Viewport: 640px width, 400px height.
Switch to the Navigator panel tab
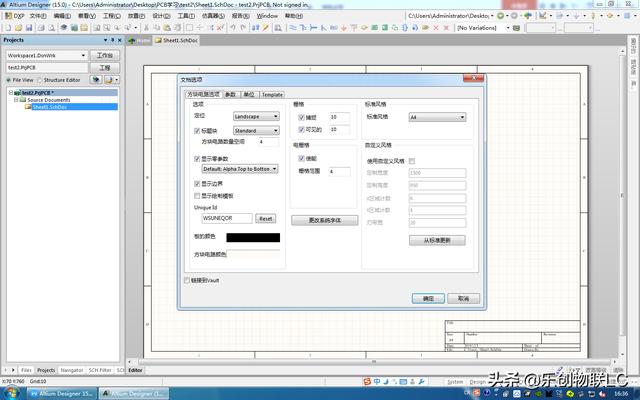(72, 370)
